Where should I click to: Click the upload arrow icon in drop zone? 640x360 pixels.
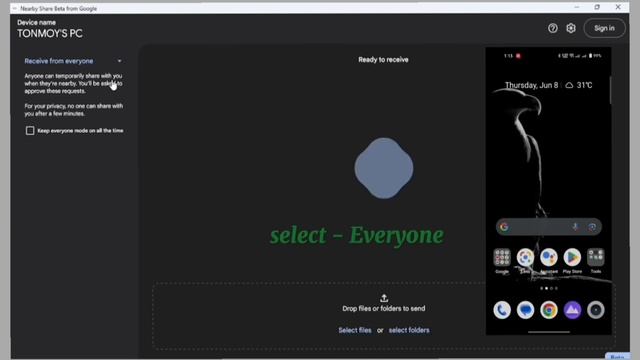(384, 298)
